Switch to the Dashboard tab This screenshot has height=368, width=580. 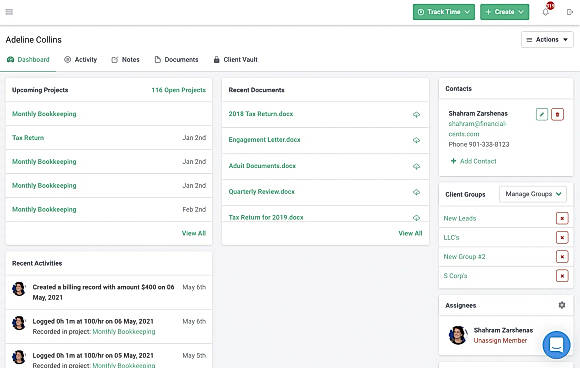(28, 60)
